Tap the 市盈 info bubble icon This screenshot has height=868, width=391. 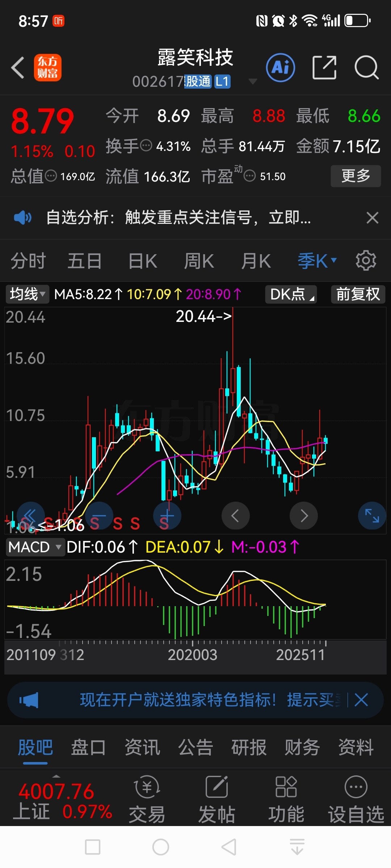[250, 176]
